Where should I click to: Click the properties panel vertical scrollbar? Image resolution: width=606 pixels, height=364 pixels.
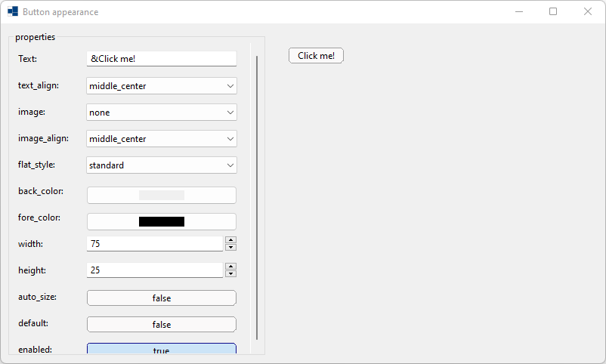pos(257,196)
